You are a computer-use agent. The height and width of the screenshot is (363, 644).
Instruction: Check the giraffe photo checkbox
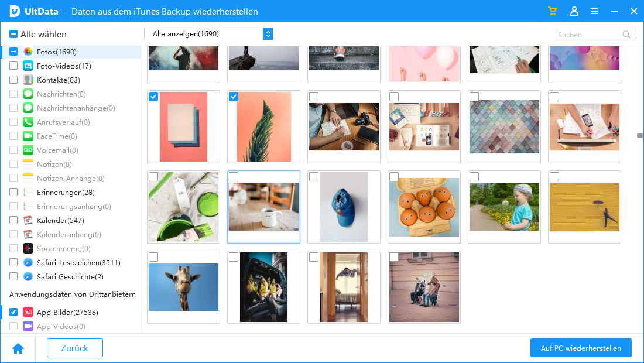pyautogui.click(x=153, y=257)
